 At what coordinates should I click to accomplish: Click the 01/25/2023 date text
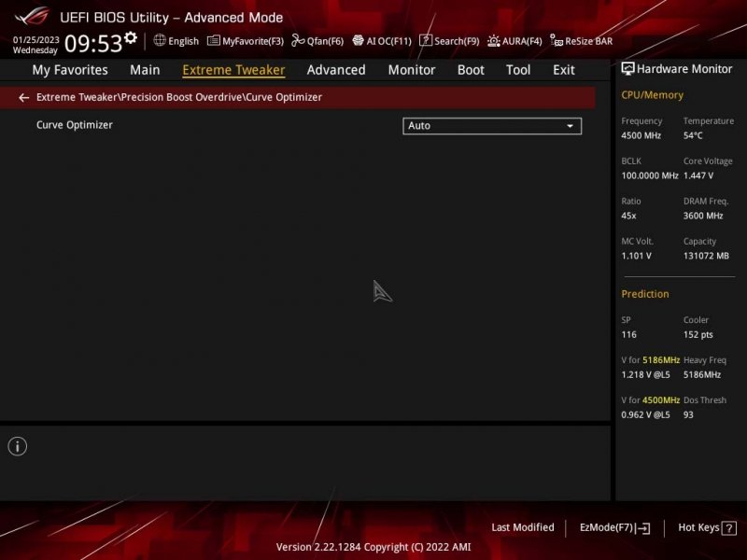coord(36,39)
